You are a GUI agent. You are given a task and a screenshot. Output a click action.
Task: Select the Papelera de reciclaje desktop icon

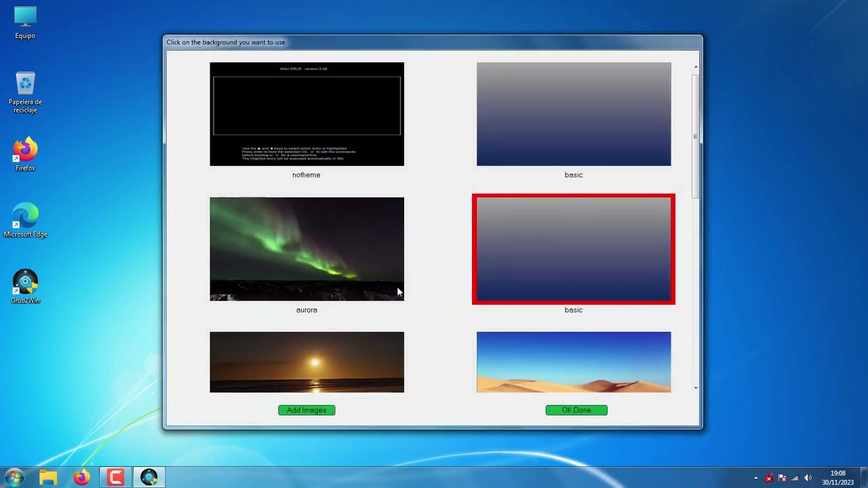pos(25,92)
